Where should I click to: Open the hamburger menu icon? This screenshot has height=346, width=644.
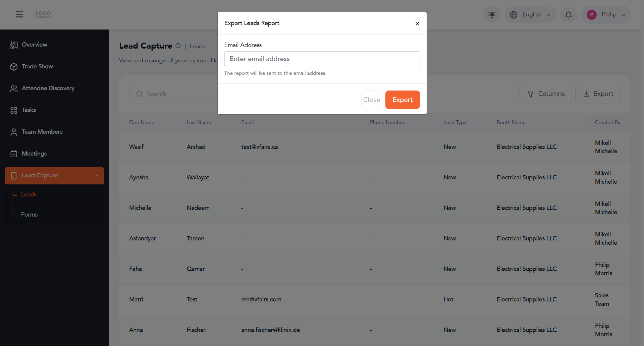pyautogui.click(x=19, y=14)
